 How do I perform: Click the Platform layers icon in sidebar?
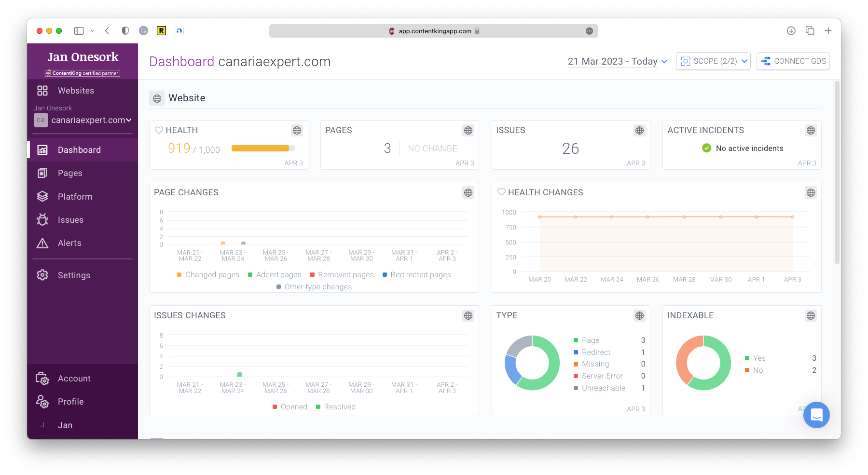pyautogui.click(x=42, y=196)
